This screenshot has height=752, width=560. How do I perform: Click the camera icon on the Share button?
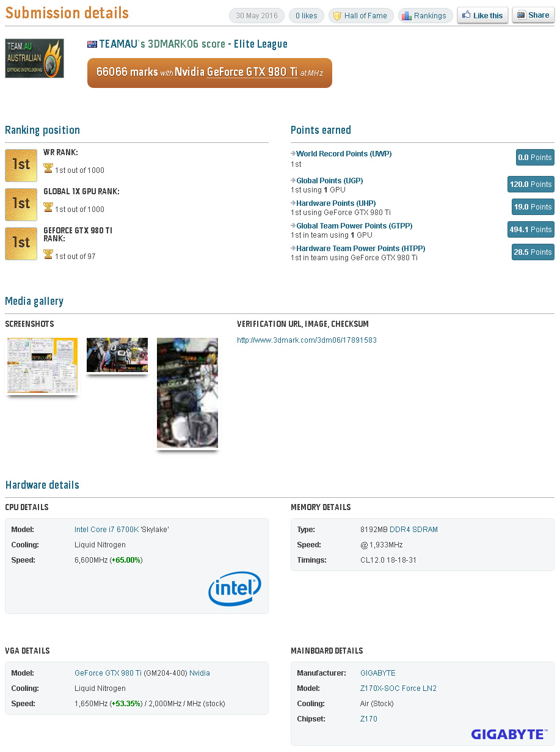522,15
